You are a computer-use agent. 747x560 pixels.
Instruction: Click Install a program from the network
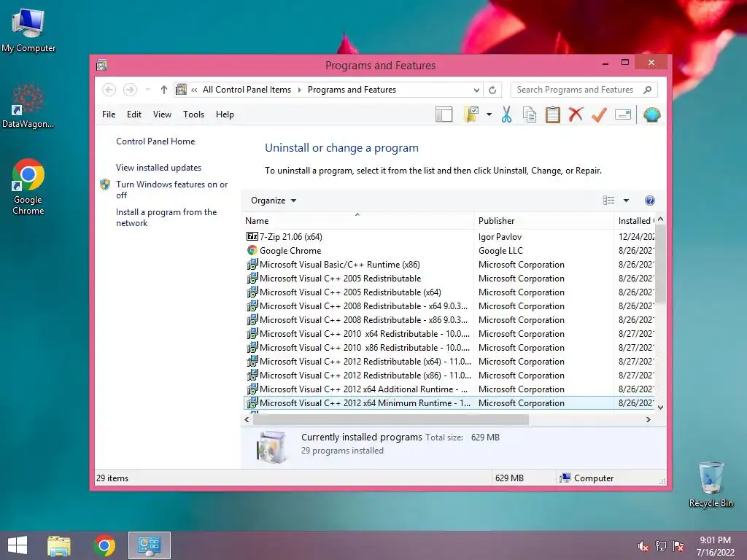(166, 217)
